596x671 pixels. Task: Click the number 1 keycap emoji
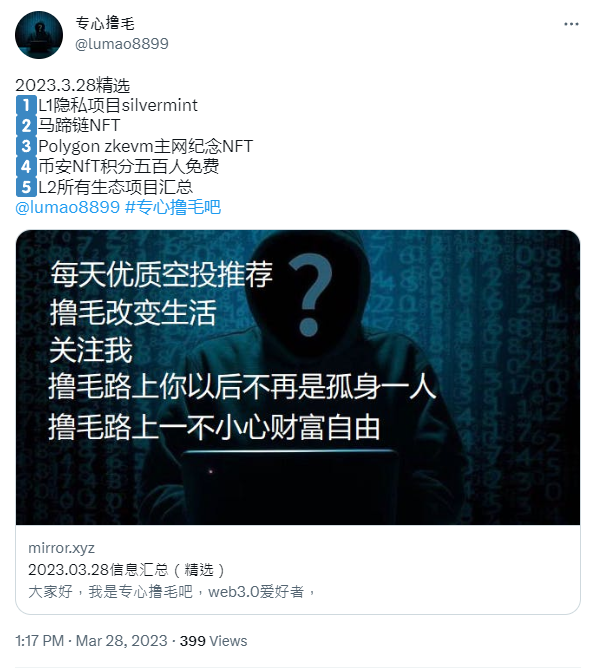point(26,106)
